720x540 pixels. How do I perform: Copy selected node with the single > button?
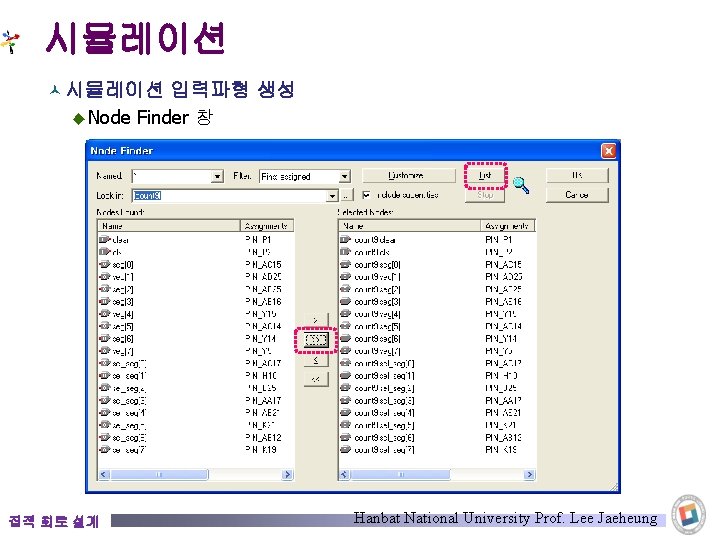coord(316,320)
